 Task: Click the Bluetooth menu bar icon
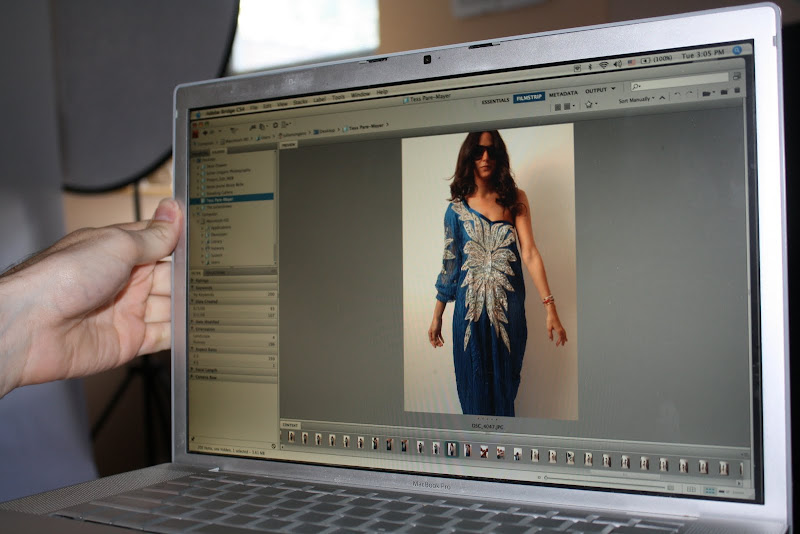tap(590, 67)
